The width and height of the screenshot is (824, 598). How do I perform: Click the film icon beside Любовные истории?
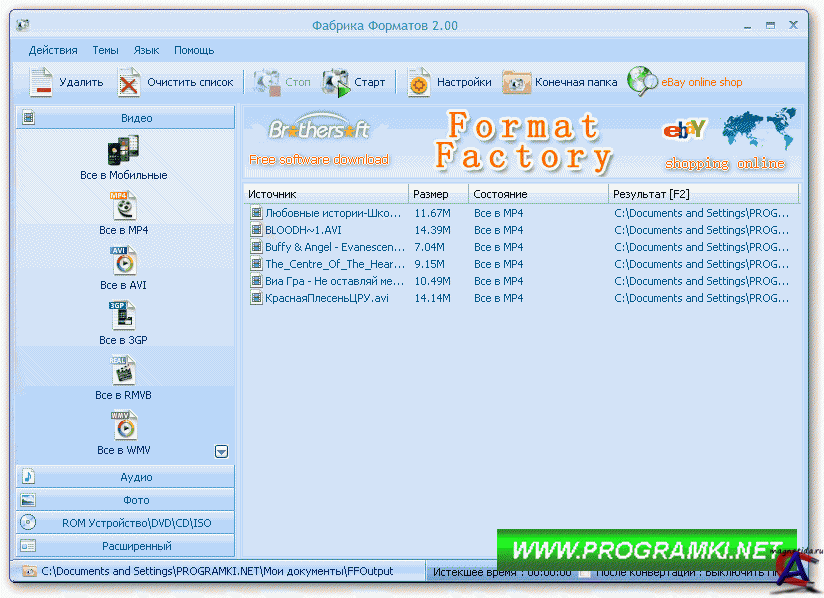point(256,213)
